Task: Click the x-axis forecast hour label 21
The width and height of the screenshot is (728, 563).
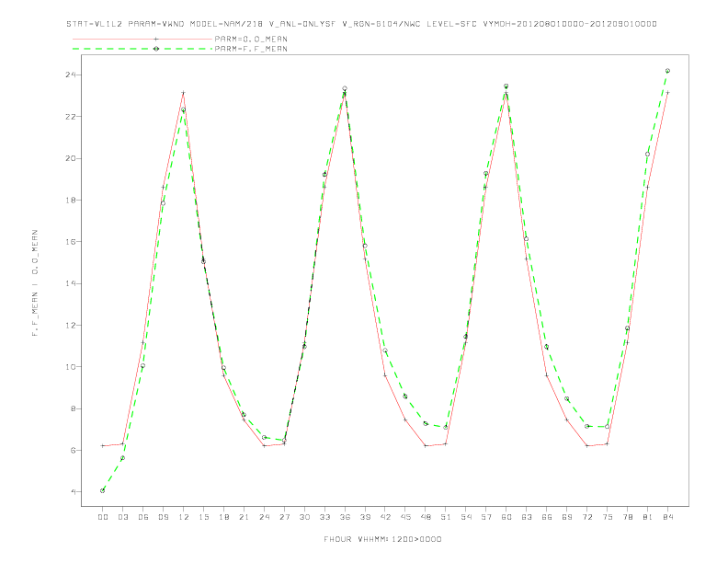Action: pos(244,517)
